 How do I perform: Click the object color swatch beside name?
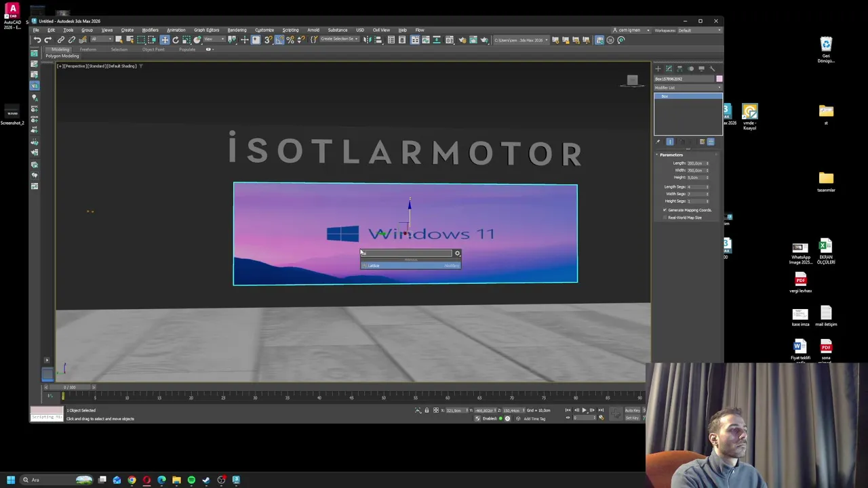point(719,79)
